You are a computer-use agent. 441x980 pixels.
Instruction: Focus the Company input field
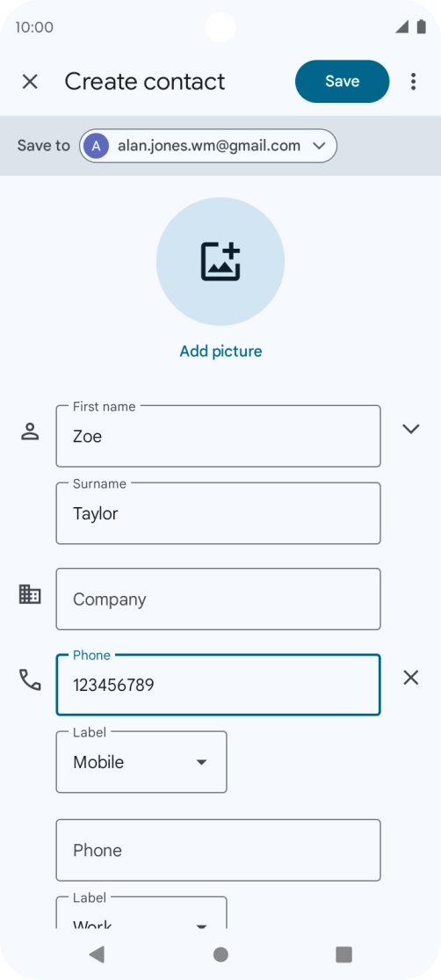coord(218,599)
